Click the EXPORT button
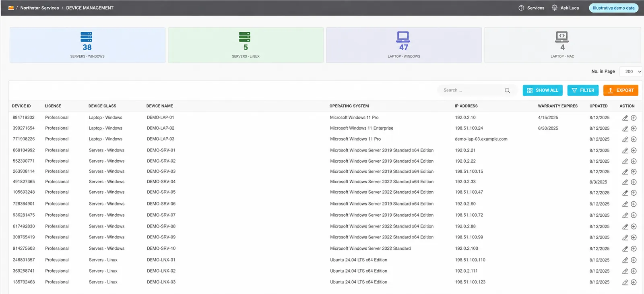Viewport: 644px width, 294px height. (x=621, y=90)
